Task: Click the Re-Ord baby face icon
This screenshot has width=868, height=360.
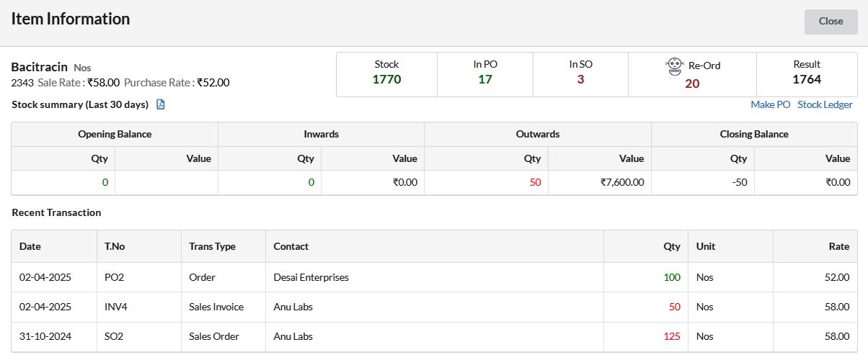Action: coord(674,66)
